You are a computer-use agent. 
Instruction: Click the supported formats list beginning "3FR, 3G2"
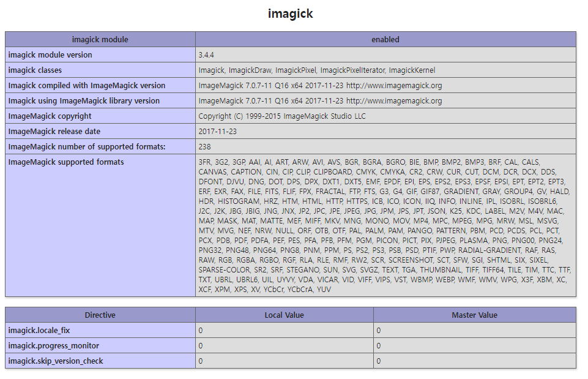tap(385, 225)
